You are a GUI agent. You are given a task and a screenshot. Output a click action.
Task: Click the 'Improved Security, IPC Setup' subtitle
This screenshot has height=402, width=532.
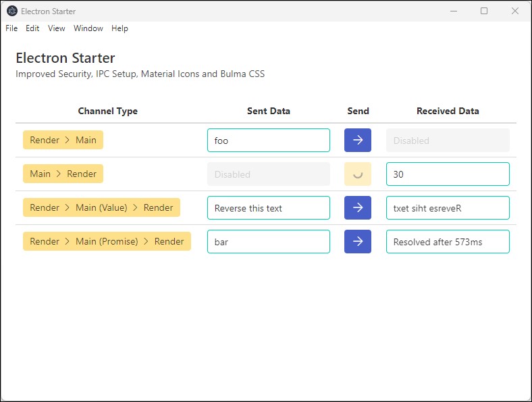(140, 74)
